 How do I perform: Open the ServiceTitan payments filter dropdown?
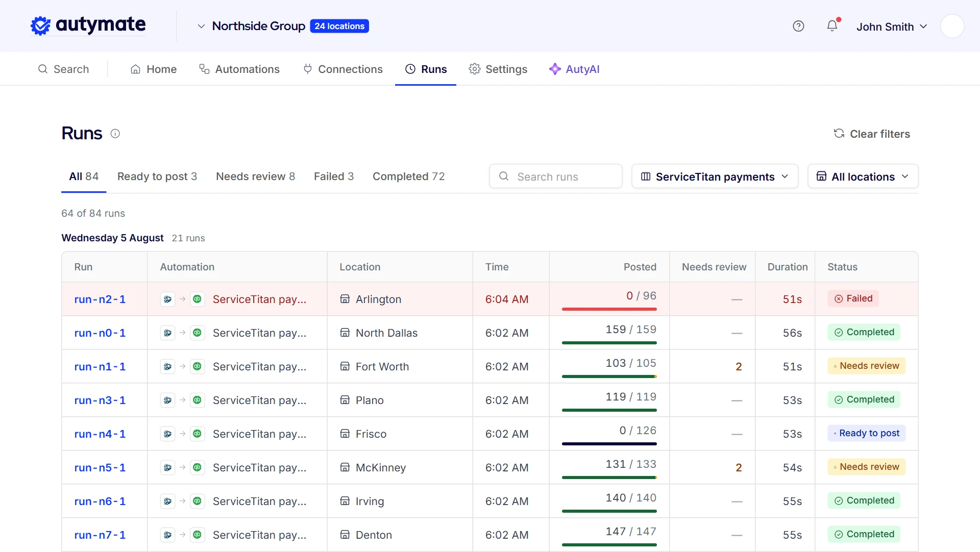[x=715, y=176]
